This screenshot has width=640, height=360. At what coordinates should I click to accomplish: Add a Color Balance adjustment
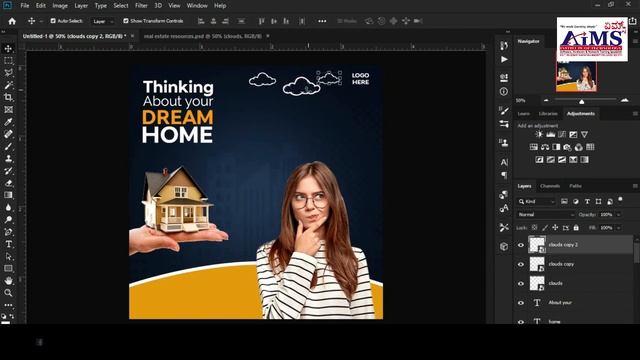coord(545,147)
